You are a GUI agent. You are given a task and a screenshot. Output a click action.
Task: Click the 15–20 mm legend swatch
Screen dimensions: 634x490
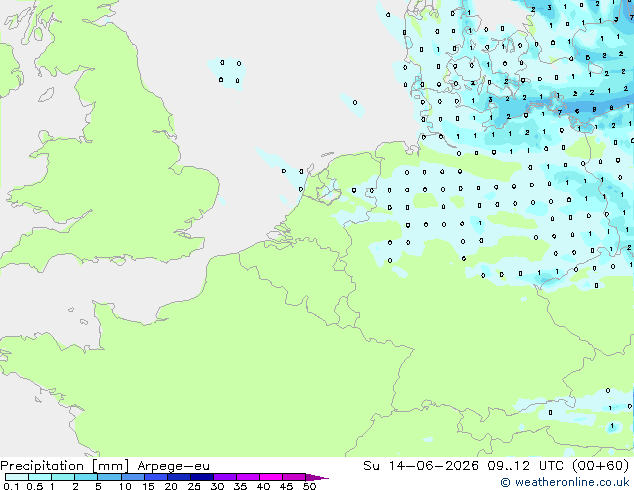tap(156, 477)
